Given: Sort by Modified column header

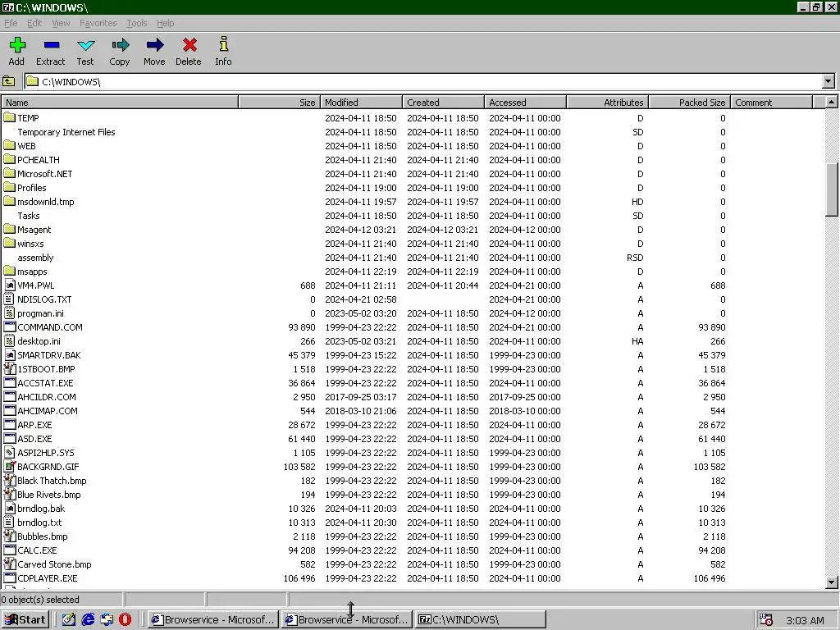Looking at the screenshot, I should click(361, 103).
